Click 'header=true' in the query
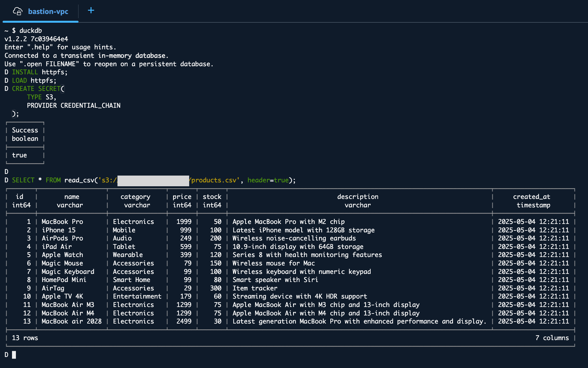Viewport: 588px width, 368px height. (268, 180)
